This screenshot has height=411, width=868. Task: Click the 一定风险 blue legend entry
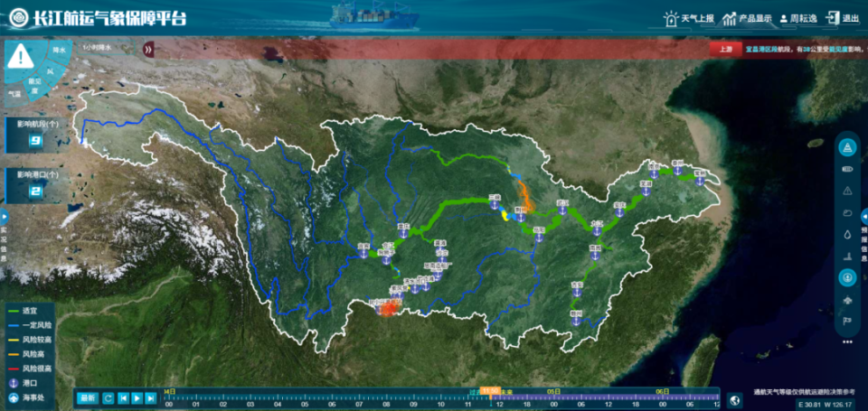[29, 324]
